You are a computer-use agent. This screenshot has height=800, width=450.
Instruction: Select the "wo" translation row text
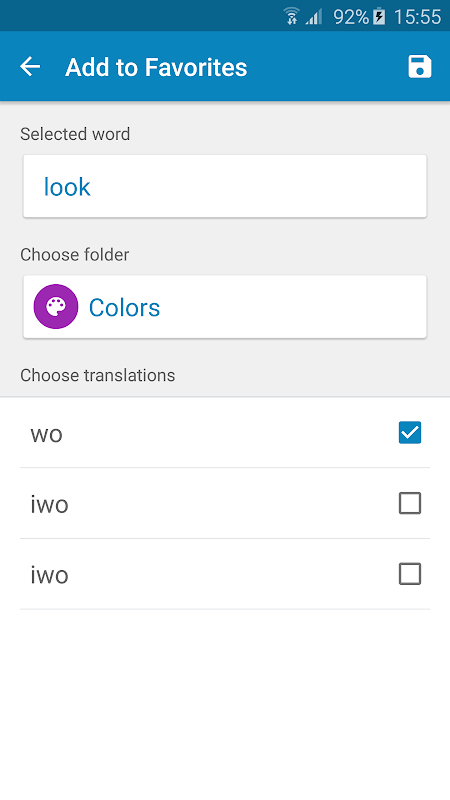(46, 435)
